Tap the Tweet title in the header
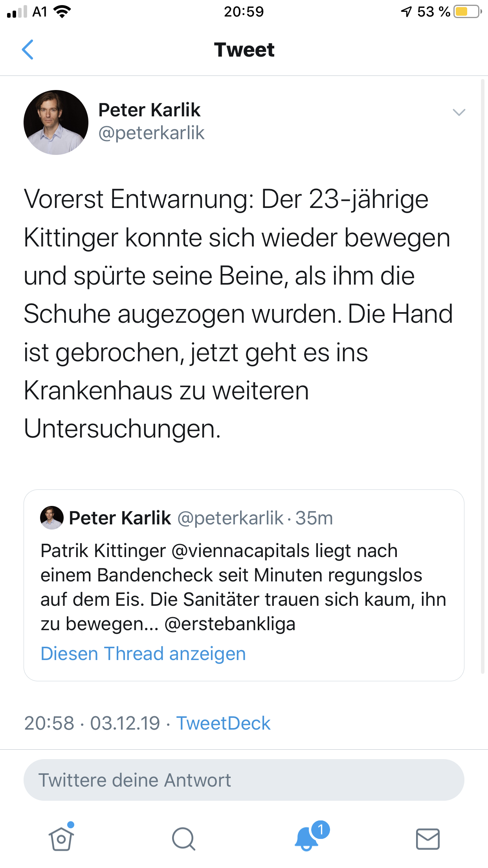The width and height of the screenshot is (488, 868). tap(244, 50)
